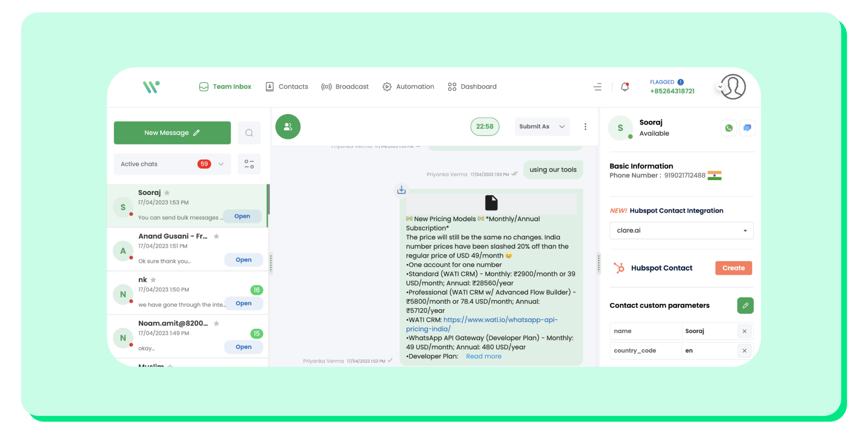Open the Active chats filter dropdown
This screenshot has height=434, width=868.
(221, 164)
